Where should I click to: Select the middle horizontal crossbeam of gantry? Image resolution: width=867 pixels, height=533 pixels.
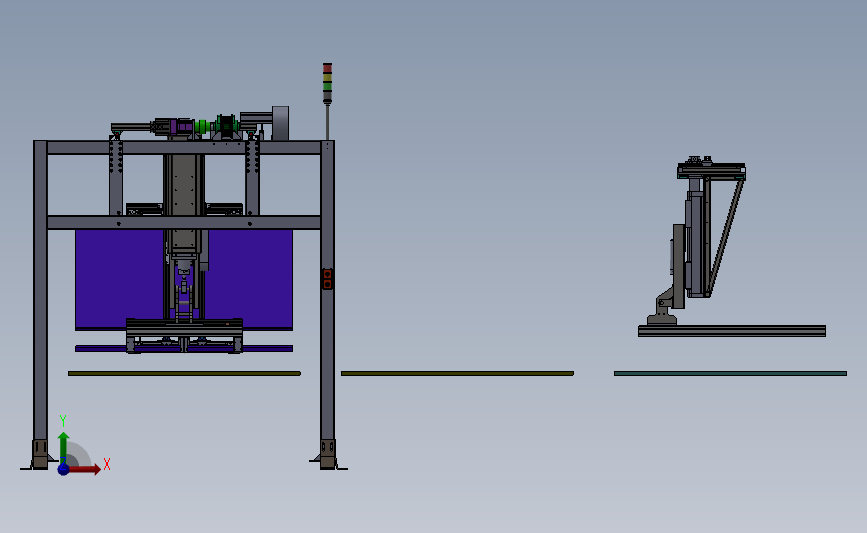click(x=184, y=222)
